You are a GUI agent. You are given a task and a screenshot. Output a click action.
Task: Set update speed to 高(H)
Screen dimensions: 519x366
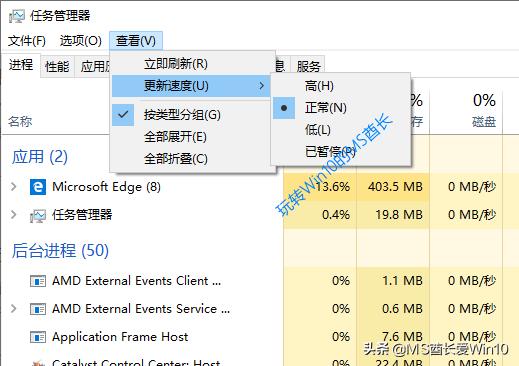pyautogui.click(x=341, y=86)
